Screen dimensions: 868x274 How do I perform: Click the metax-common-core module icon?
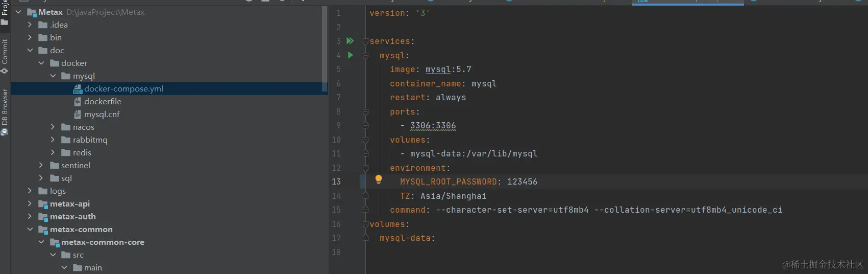[x=55, y=242]
